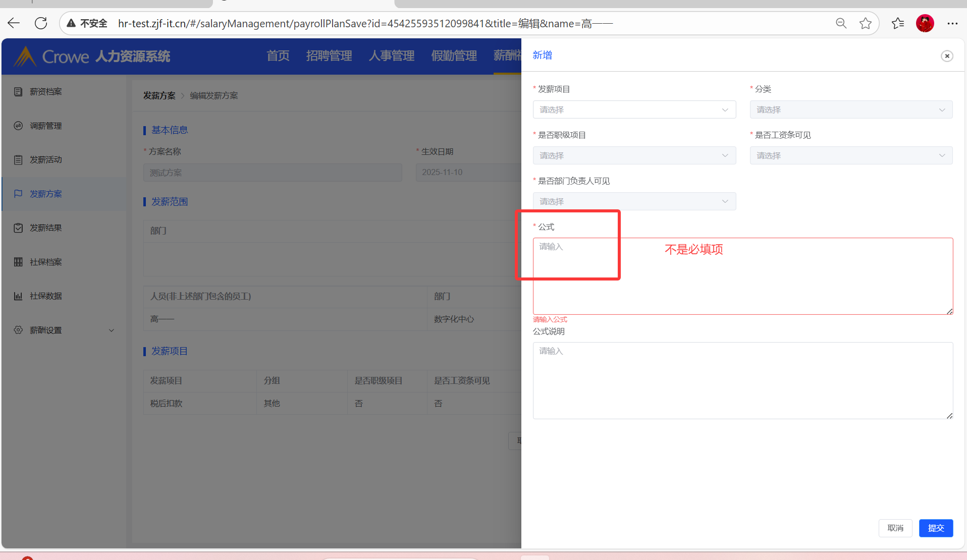Select 薪资档案 in the sidebar
This screenshot has height=560, width=967.
coord(46,91)
